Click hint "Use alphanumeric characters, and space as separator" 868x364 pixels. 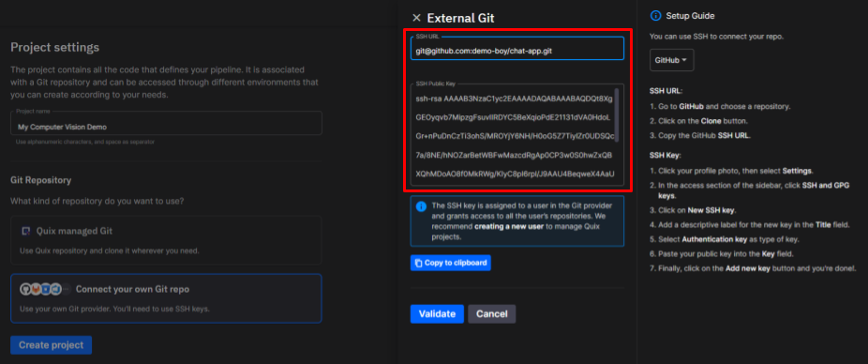pos(84,142)
